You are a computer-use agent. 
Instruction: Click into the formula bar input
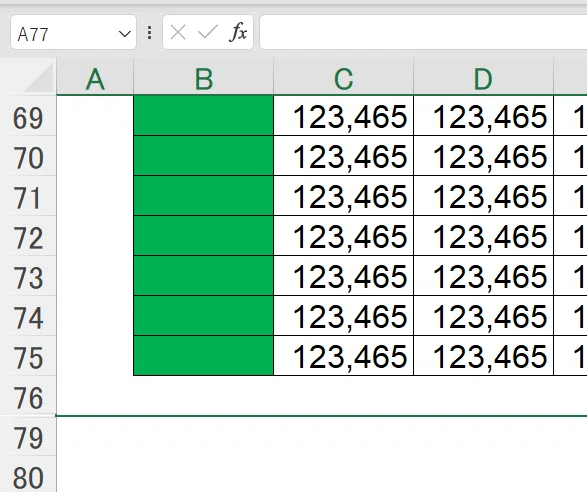coord(423,33)
